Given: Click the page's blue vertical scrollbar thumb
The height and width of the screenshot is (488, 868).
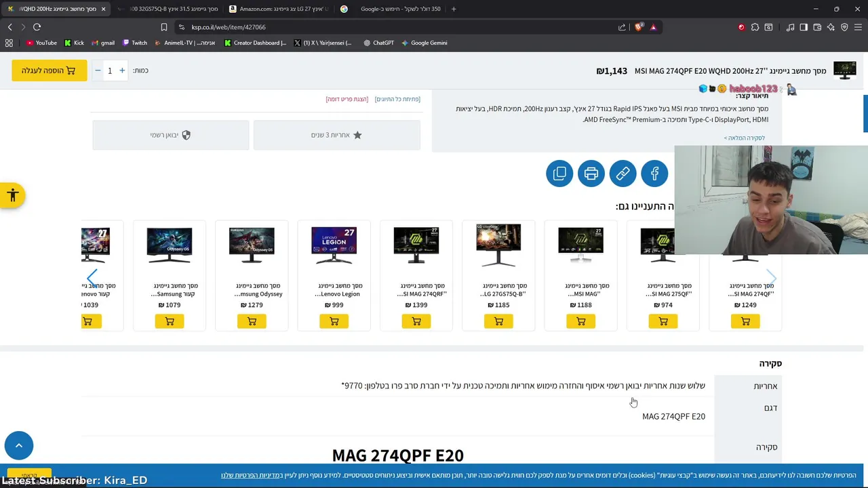Looking at the screenshot, I should pyautogui.click(x=865, y=114).
